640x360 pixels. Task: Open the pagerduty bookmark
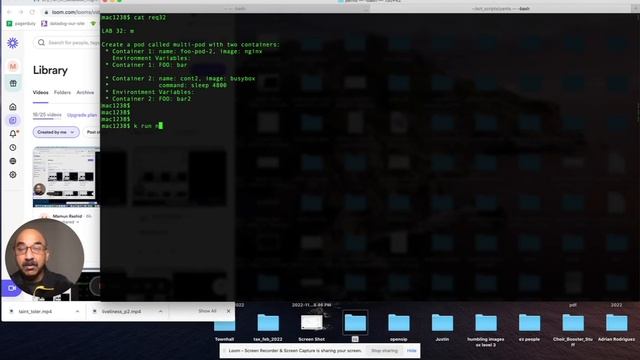coord(21,24)
